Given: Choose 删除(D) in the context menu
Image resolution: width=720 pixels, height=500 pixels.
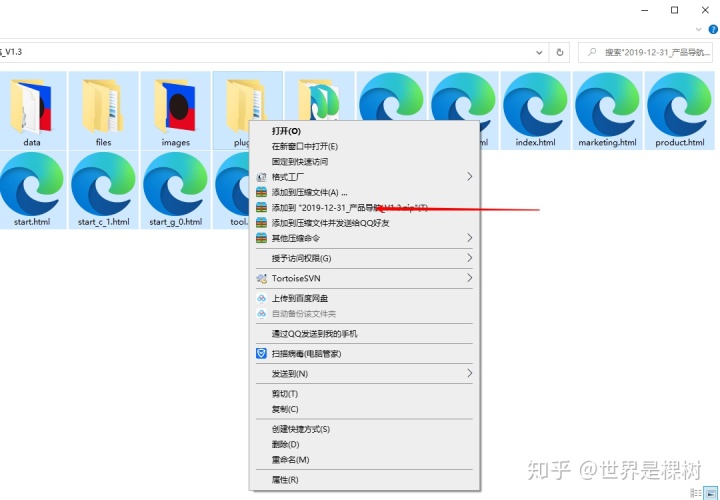Looking at the screenshot, I should [365, 444].
